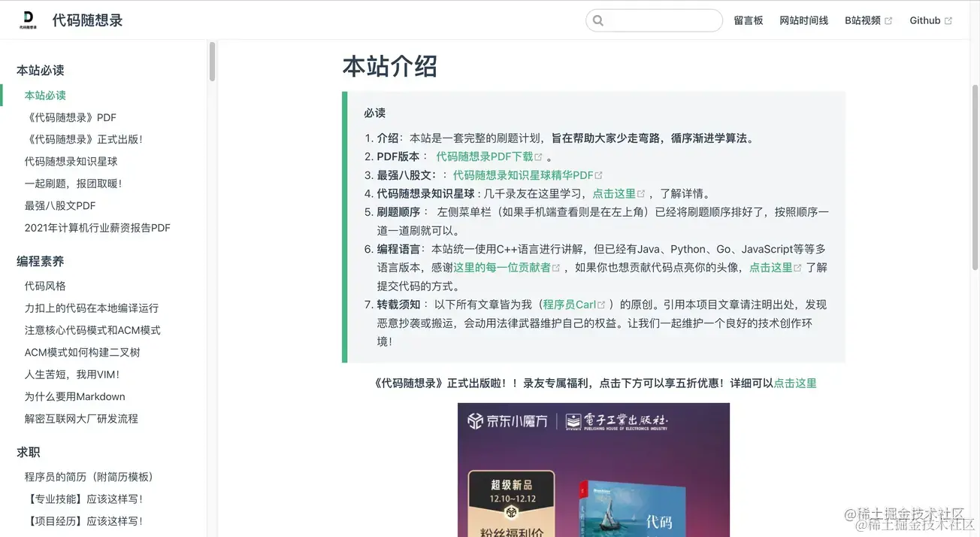Image resolution: width=980 pixels, height=537 pixels.
Task: Open the 代码随想录 home title link
Action: (87, 20)
